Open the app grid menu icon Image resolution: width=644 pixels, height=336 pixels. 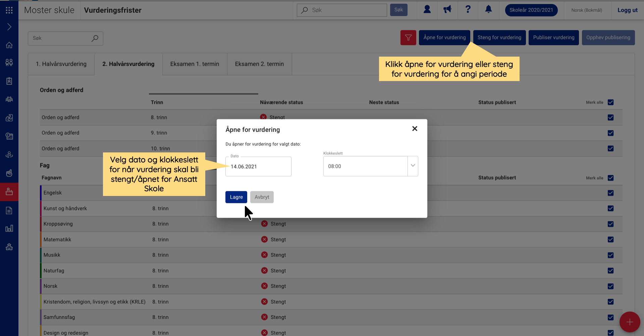pyautogui.click(x=9, y=10)
